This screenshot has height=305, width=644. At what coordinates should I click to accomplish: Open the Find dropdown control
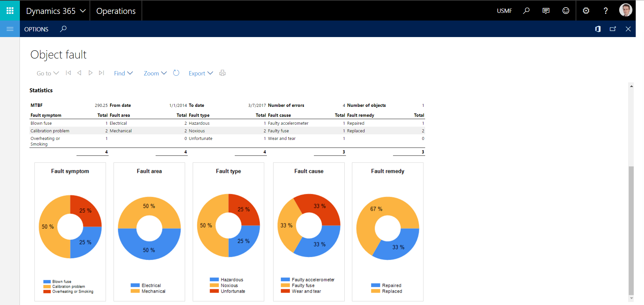123,73
